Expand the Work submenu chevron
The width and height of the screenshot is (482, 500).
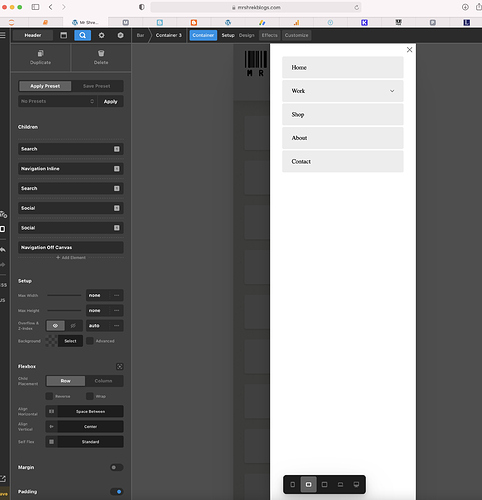(392, 91)
